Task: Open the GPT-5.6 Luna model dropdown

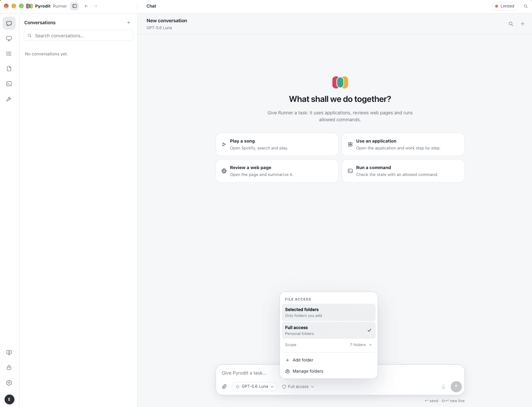Action: tap(255, 387)
